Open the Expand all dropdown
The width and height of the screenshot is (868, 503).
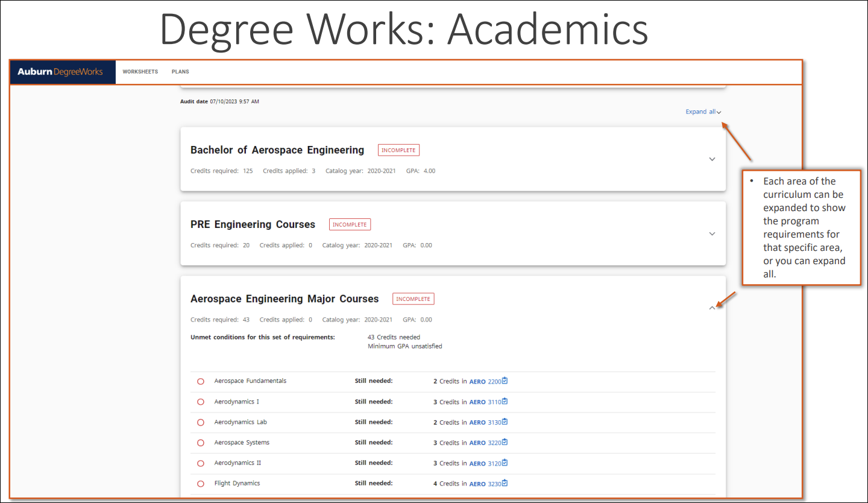coord(703,112)
